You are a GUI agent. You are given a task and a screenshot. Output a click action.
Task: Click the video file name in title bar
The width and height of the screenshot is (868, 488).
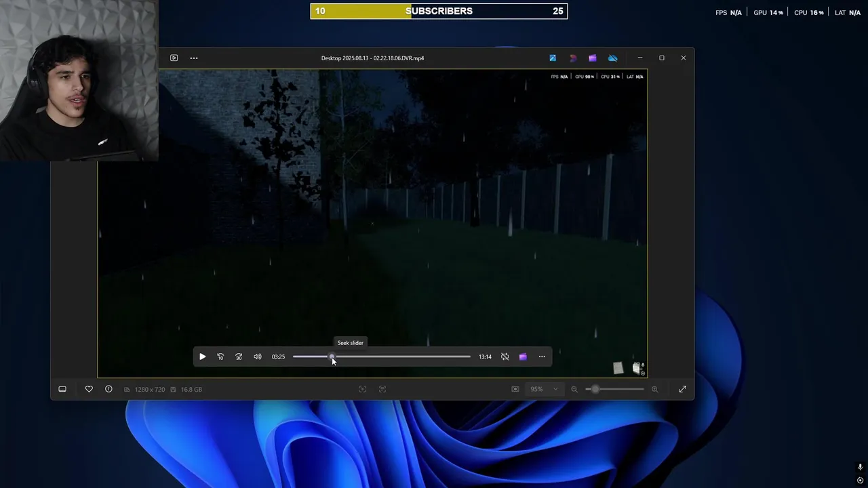pos(372,58)
